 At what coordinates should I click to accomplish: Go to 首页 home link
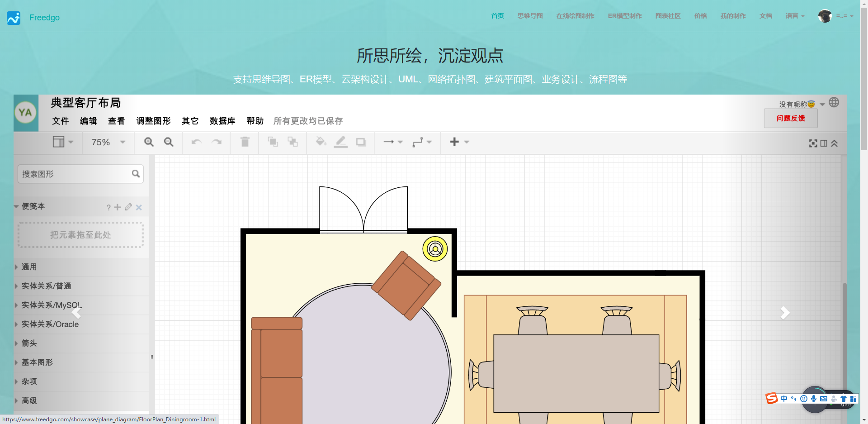[498, 16]
